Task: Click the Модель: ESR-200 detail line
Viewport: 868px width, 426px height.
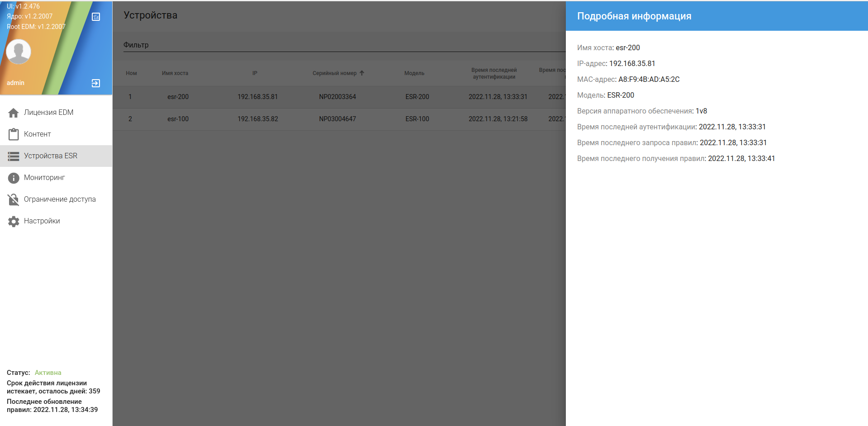Action: [x=606, y=95]
